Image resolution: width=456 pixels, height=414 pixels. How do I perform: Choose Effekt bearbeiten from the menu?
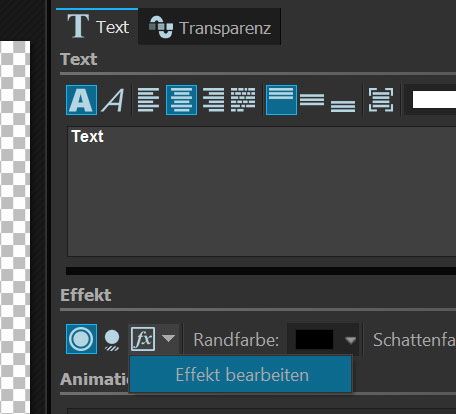[241, 375]
